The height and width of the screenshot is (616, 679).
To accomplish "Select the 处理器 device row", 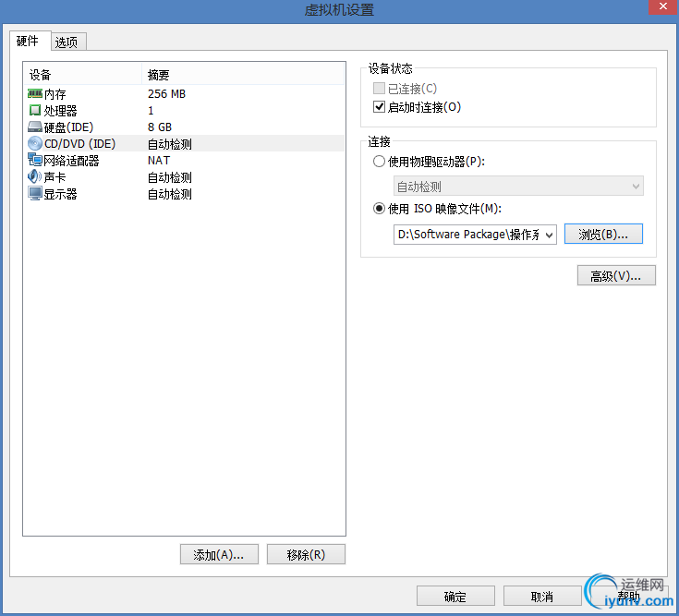I will 185,111.
